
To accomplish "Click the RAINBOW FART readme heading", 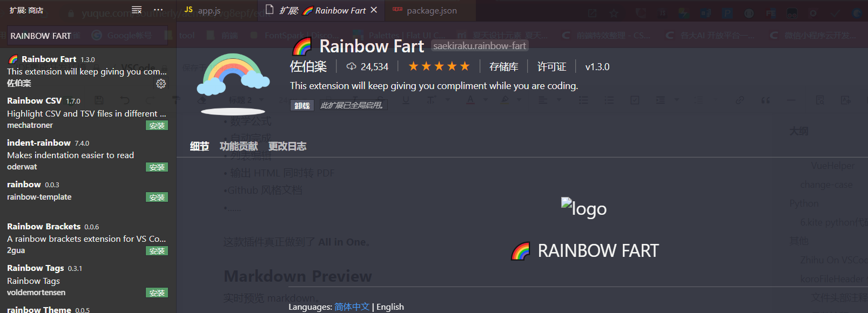I will [x=586, y=251].
